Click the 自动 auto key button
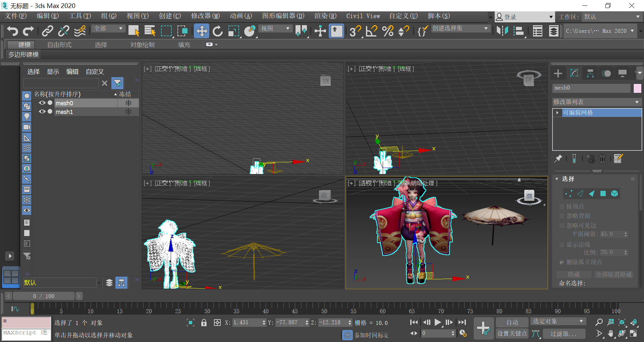Image resolution: width=644 pixels, height=342 pixels. pos(512,323)
